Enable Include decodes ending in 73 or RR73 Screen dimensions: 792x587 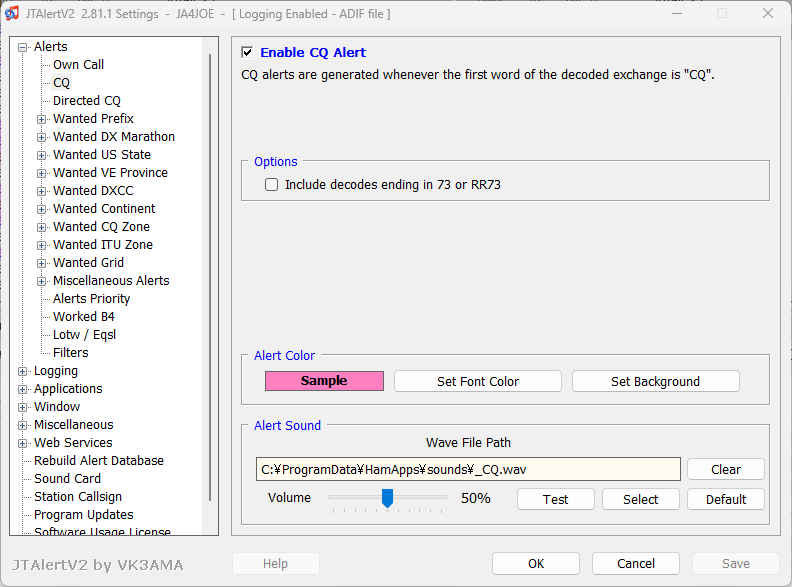pyautogui.click(x=272, y=185)
